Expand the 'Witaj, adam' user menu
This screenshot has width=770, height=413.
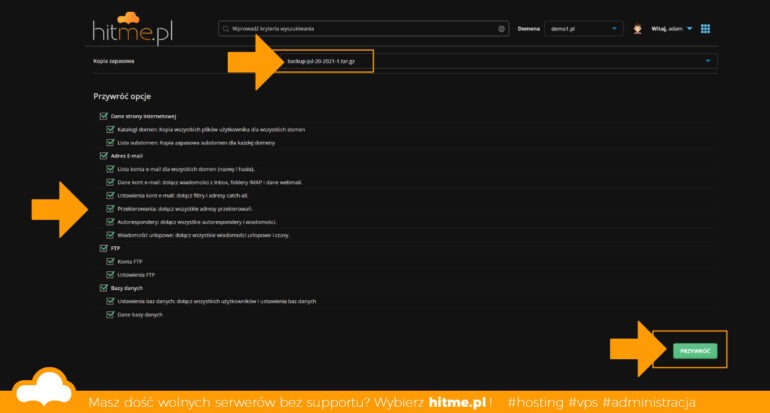pyautogui.click(x=672, y=29)
